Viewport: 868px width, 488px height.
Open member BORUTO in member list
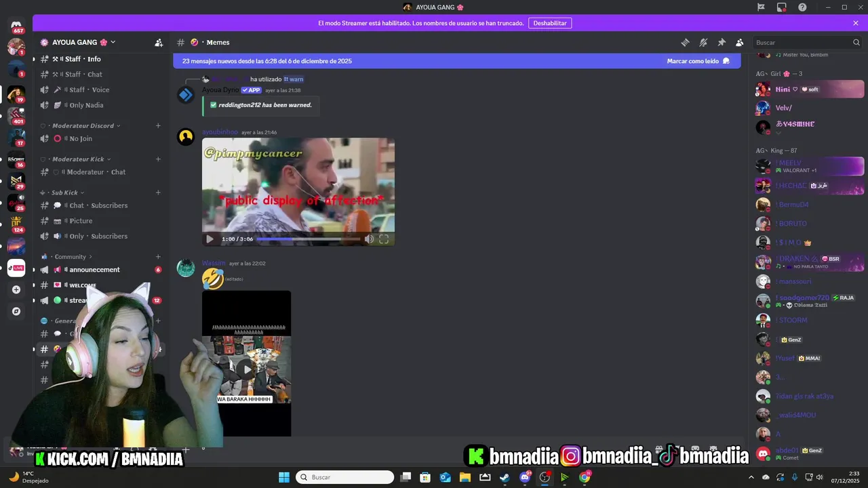810,224
